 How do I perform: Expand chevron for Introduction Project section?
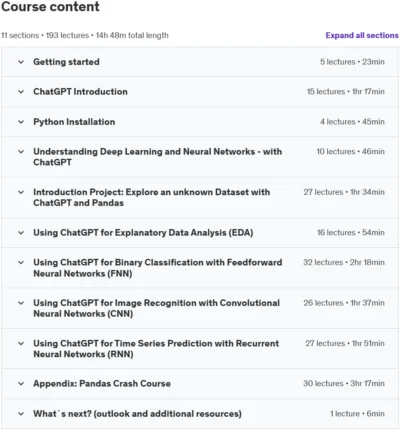pyautogui.click(x=21, y=192)
